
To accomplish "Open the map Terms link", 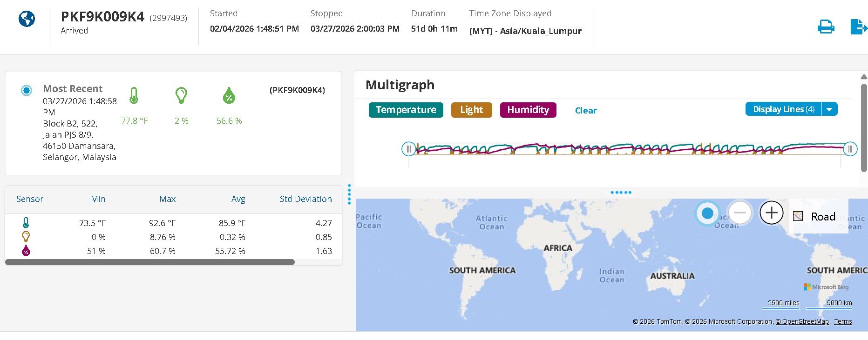I will click(842, 321).
